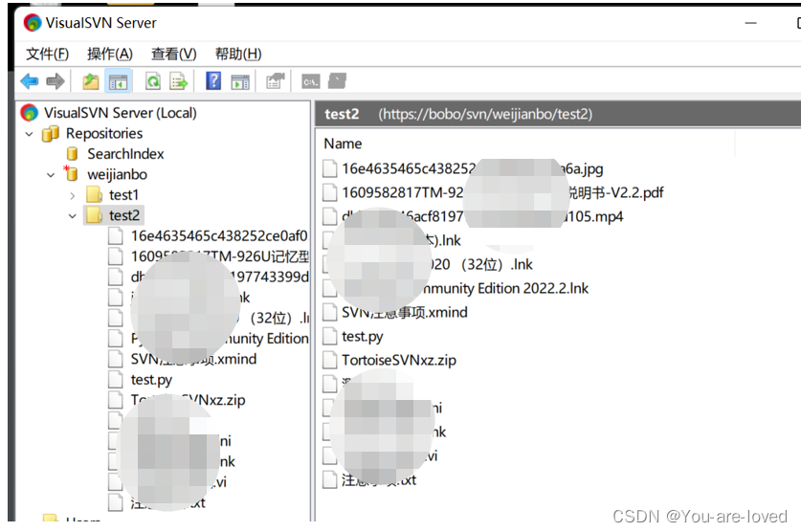Click the VisualSVN Server title bar logo

(33, 23)
